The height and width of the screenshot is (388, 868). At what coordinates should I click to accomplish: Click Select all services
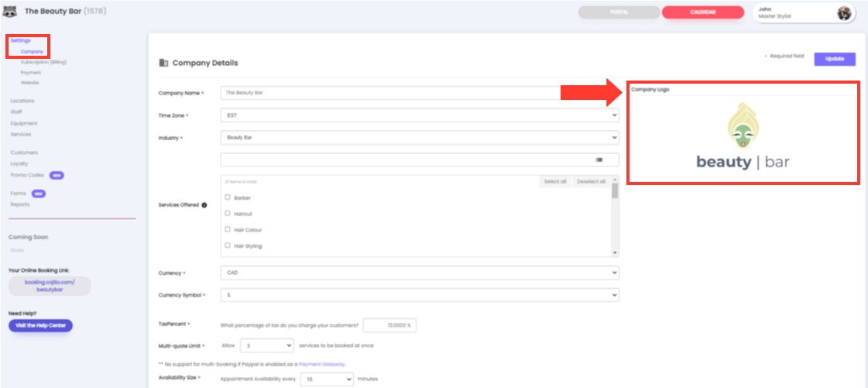[x=555, y=181]
